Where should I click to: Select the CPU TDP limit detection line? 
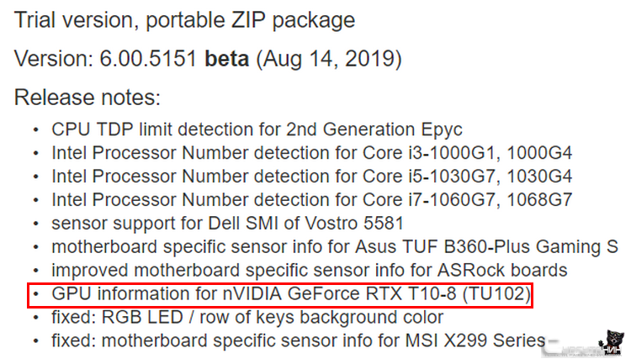tap(257, 130)
